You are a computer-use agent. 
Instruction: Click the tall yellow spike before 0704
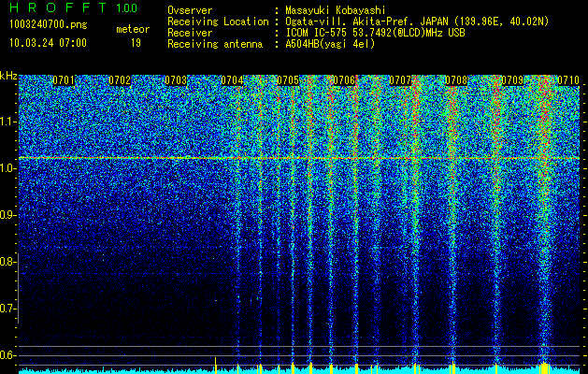click(216, 365)
